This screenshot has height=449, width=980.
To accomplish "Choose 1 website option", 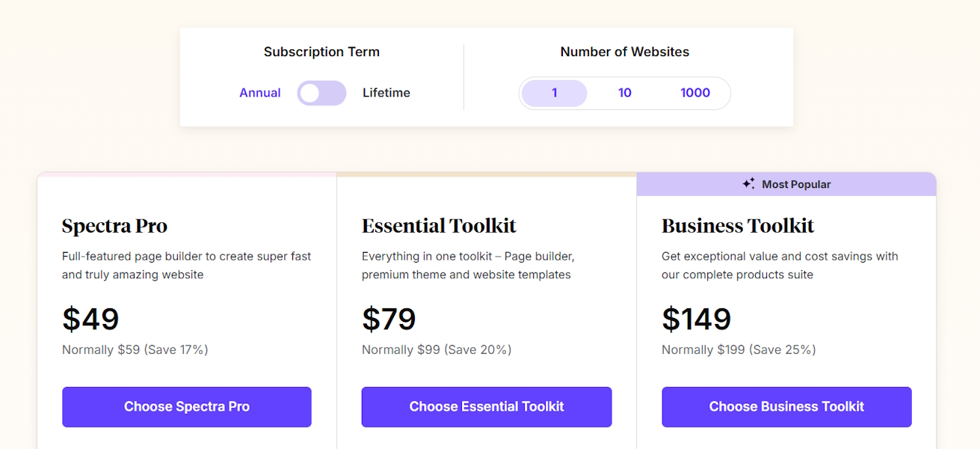I will (x=554, y=93).
